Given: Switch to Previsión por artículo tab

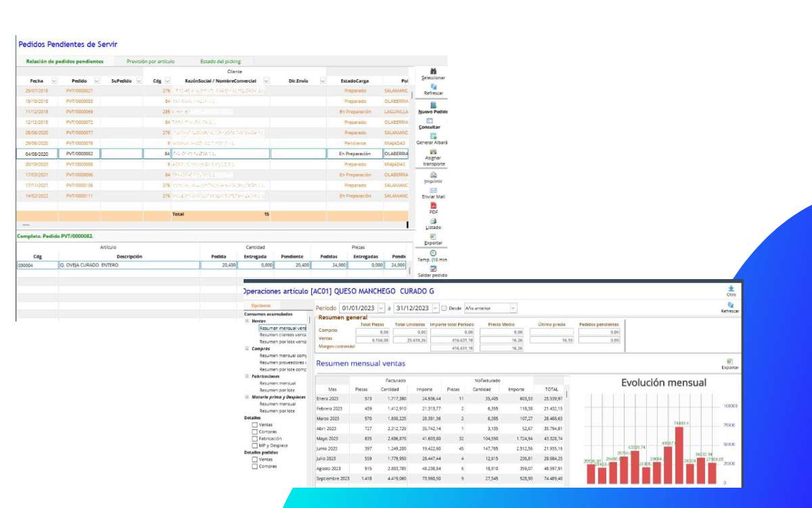Looking at the screenshot, I should (150, 61).
